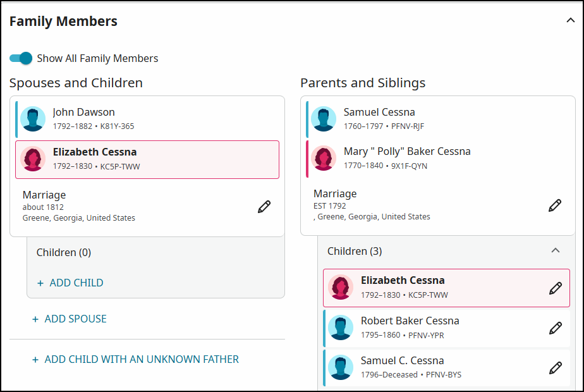Click Add Child With An Unknown Father
The image size is (584, 392).
tap(135, 359)
